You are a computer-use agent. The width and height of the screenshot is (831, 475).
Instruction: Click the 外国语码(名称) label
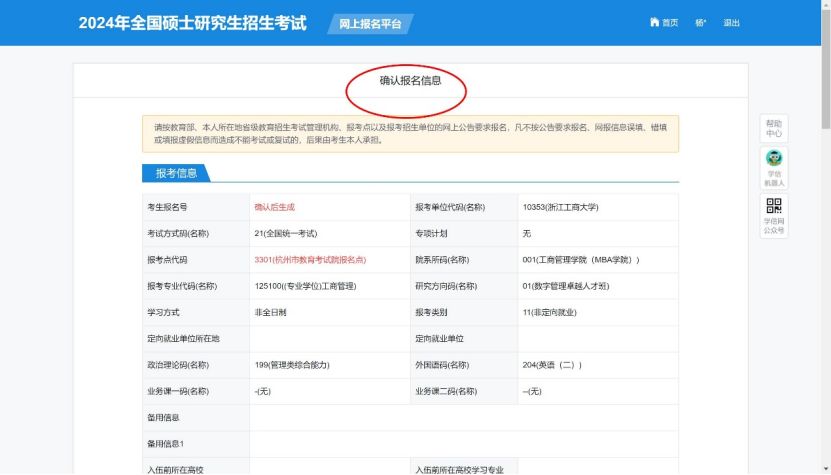[x=442, y=365]
